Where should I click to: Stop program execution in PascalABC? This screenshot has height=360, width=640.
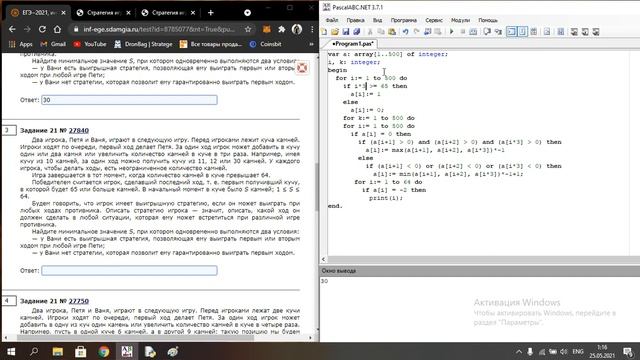462,32
